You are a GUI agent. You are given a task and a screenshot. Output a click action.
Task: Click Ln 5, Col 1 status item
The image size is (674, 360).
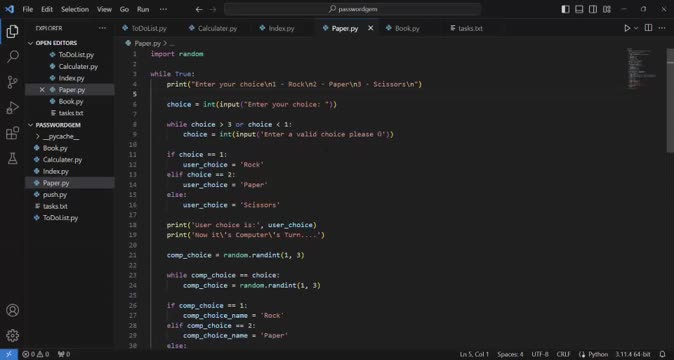(474, 354)
